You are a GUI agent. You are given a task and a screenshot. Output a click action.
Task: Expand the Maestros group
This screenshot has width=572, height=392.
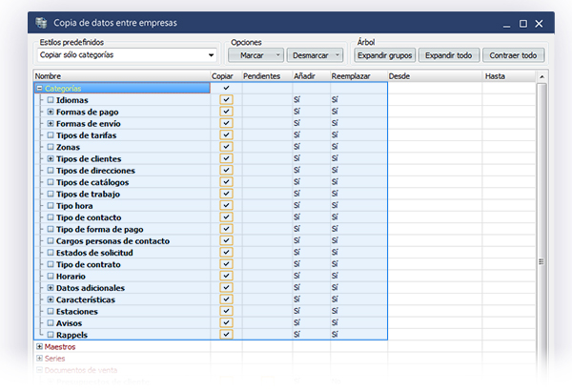point(39,346)
